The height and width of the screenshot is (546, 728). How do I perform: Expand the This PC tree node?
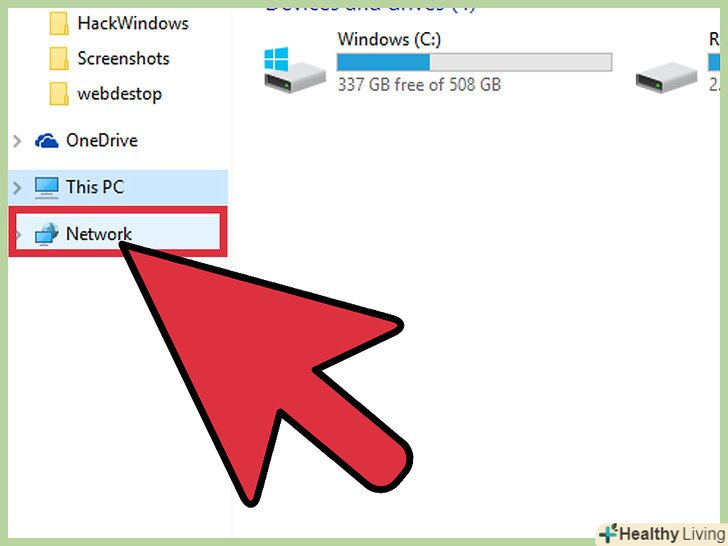[17, 188]
